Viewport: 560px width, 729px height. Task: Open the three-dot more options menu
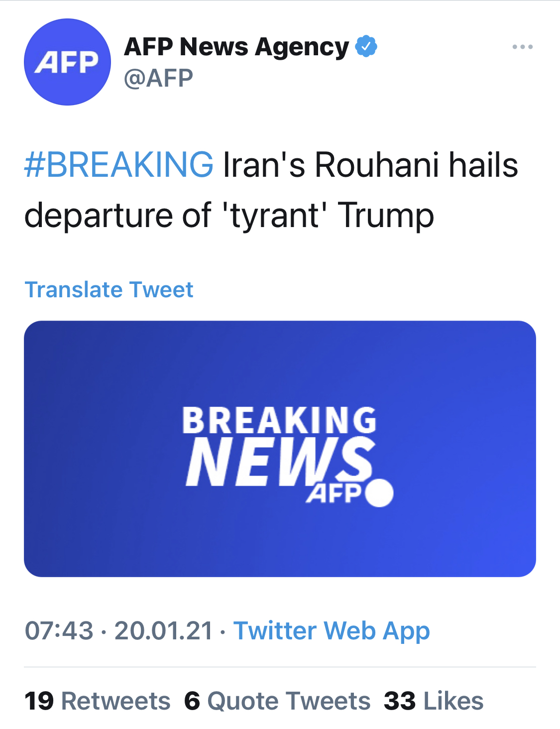click(x=522, y=47)
